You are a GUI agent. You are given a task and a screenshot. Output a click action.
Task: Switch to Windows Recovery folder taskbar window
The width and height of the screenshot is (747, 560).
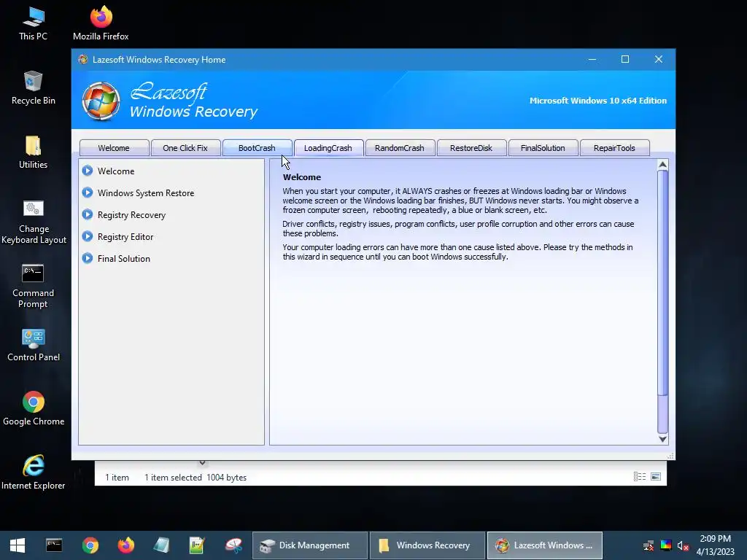(427, 545)
